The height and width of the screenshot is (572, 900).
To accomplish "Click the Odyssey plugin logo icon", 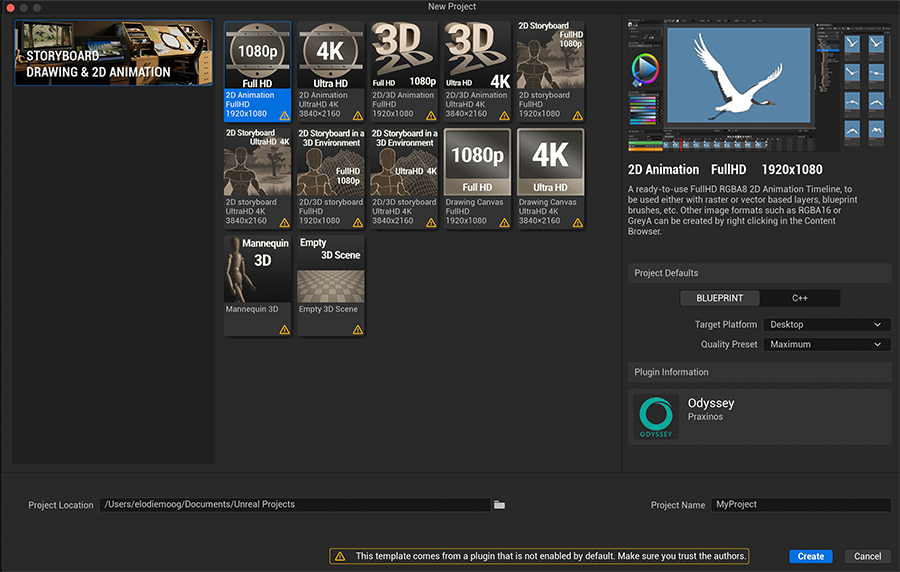I will (x=656, y=417).
